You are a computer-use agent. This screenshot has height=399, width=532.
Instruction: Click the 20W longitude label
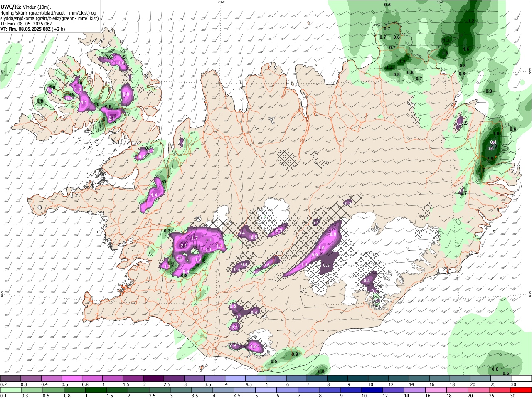[221, 2]
